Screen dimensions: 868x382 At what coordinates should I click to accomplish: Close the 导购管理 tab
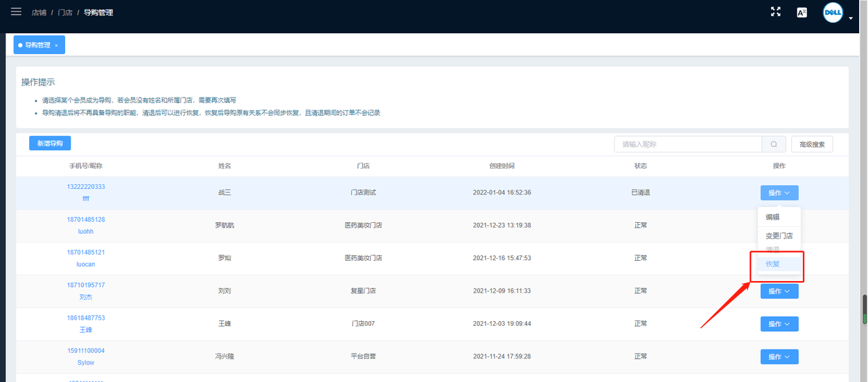coord(56,45)
